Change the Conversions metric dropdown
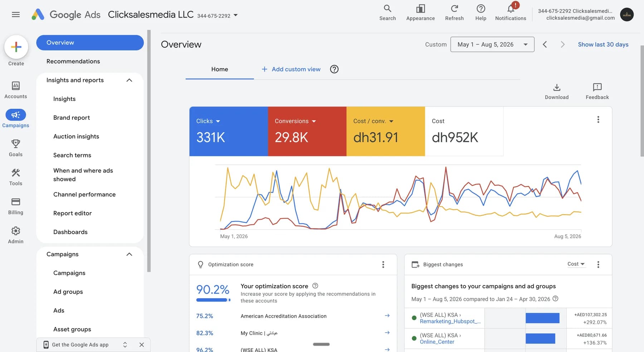 tap(296, 121)
